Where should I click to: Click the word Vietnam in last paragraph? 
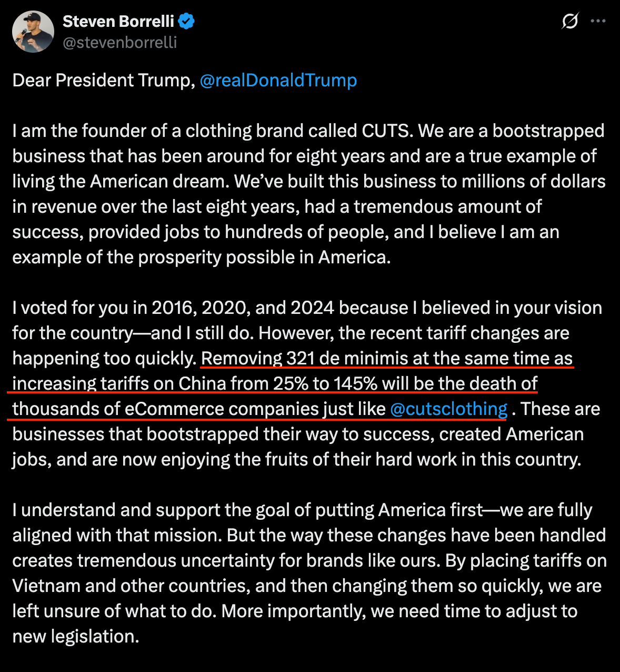point(46,586)
